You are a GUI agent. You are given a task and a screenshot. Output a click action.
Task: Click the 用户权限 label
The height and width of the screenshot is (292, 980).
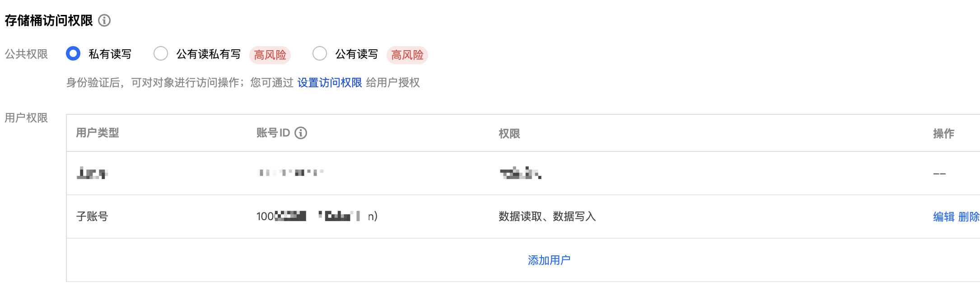click(26, 118)
